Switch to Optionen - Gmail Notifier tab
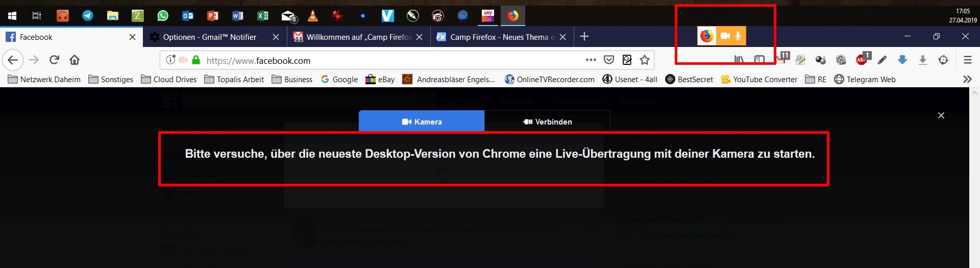Viewport: 980px width, 268px height. [x=214, y=37]
